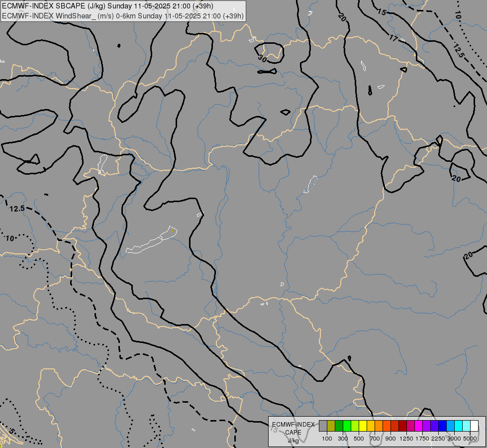Click the ECMWF-INDEX SBCAPE title line
Viewport: 487px width, 448px height.
pos(108,6)
